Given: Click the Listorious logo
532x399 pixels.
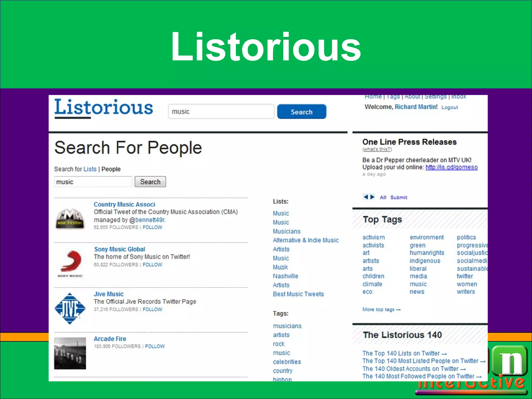Looking at the screenshot, I should tap(104, 108).
